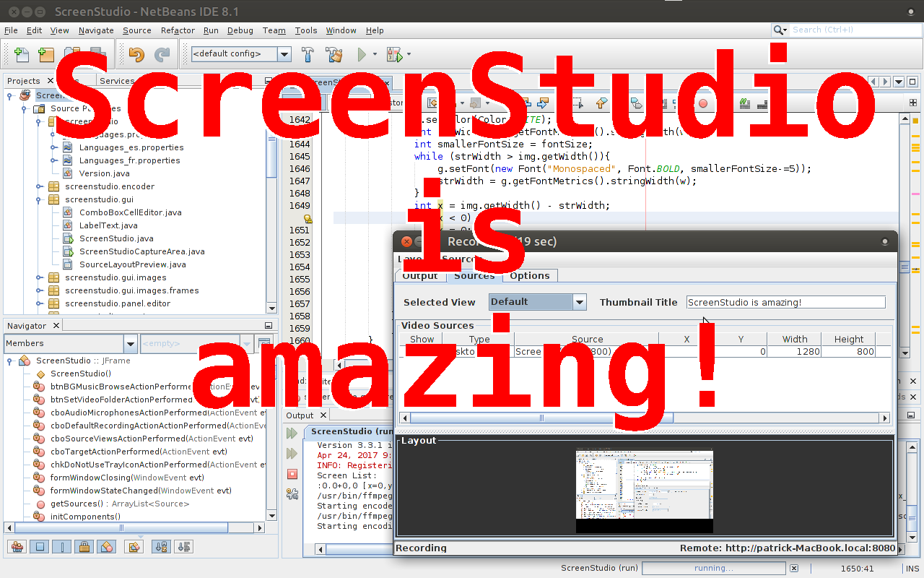Click the green Run Project icon
The height and width of the screenshot is (578, 924).
362,54
